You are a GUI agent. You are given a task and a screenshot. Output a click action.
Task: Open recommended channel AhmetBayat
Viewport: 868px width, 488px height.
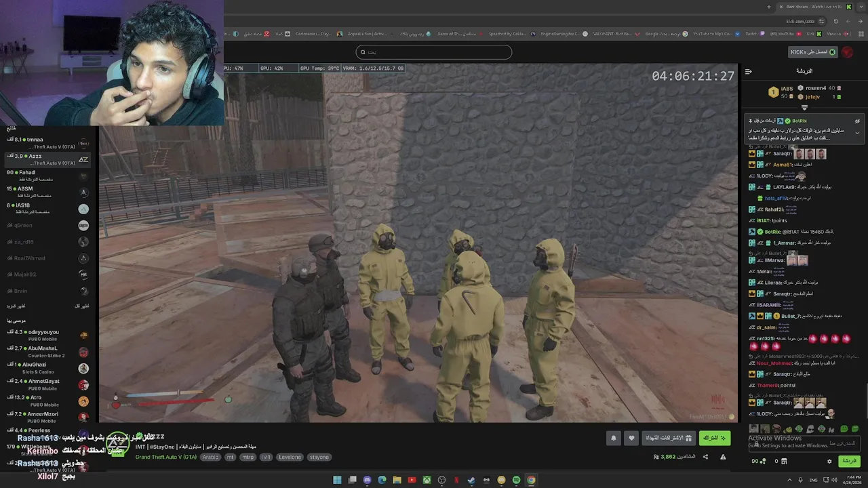(x=47, y=384)
